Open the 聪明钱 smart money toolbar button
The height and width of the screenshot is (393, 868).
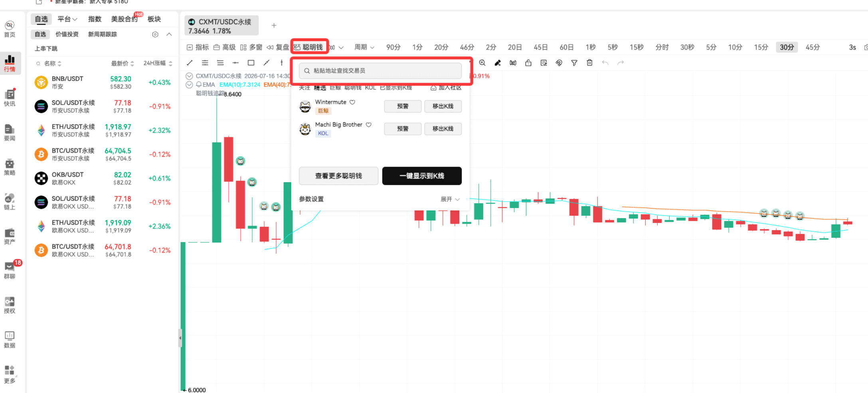308,47
